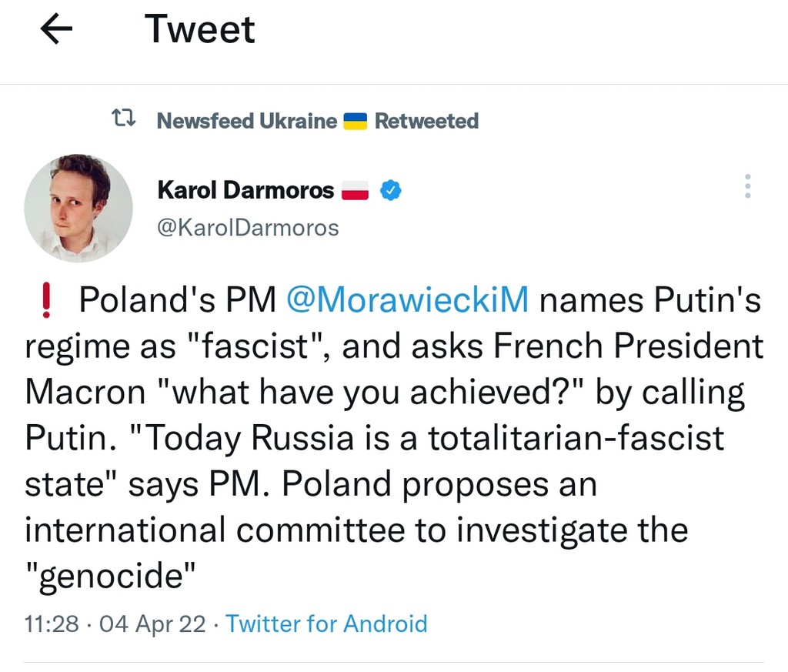This screenshot has height=672, width=788.
Task: Open Karol Darmoros profile photo
Action: tap(78, 208)
